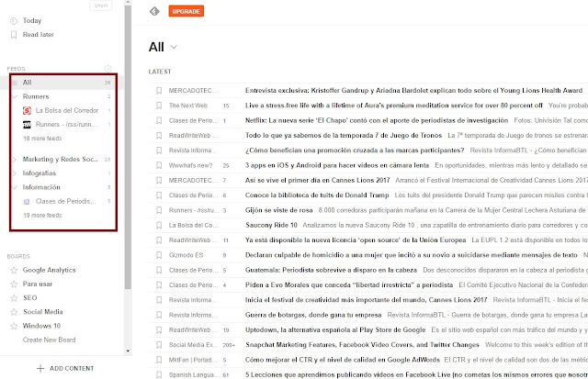Open the dropdown arrow next to All heading
The height and width of the screenshot is (379, 588).
tap(174, 47)
